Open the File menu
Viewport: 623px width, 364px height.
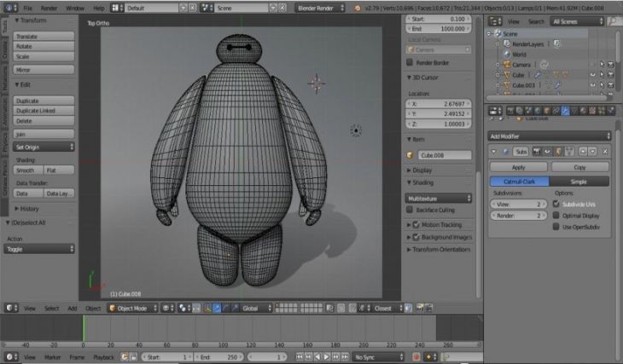point(27,8)
